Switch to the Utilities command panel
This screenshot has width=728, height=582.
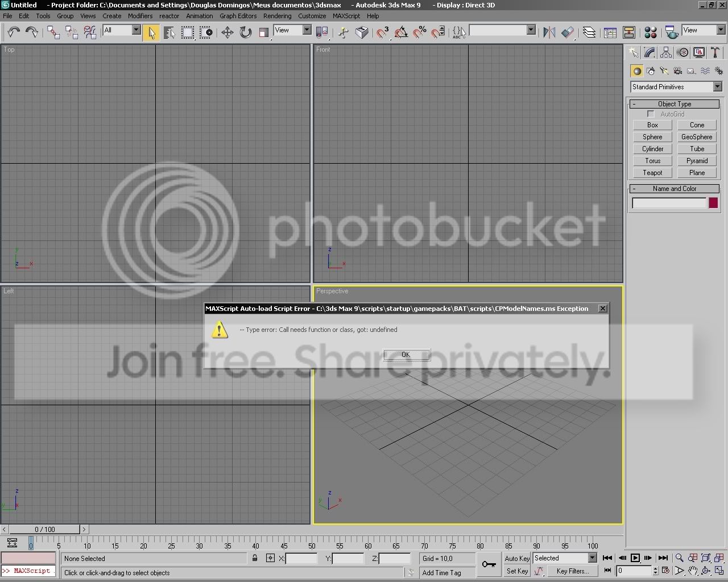[715, 53]
